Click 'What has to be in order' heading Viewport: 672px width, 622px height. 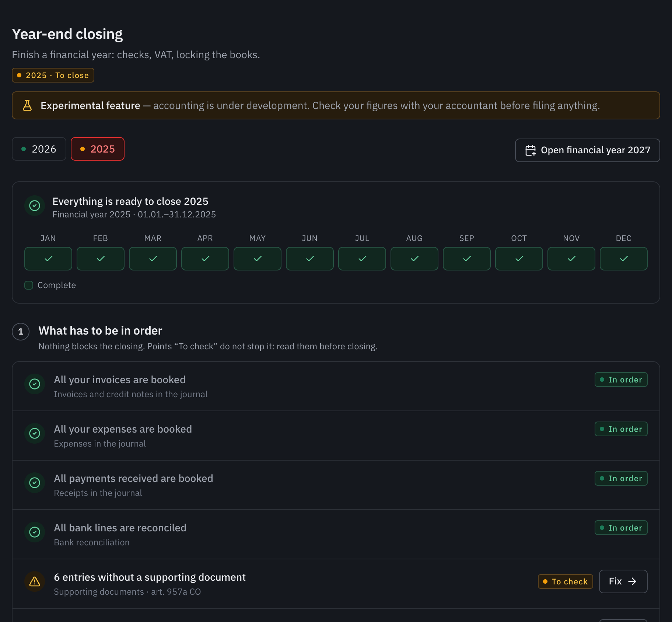(100, 331)
